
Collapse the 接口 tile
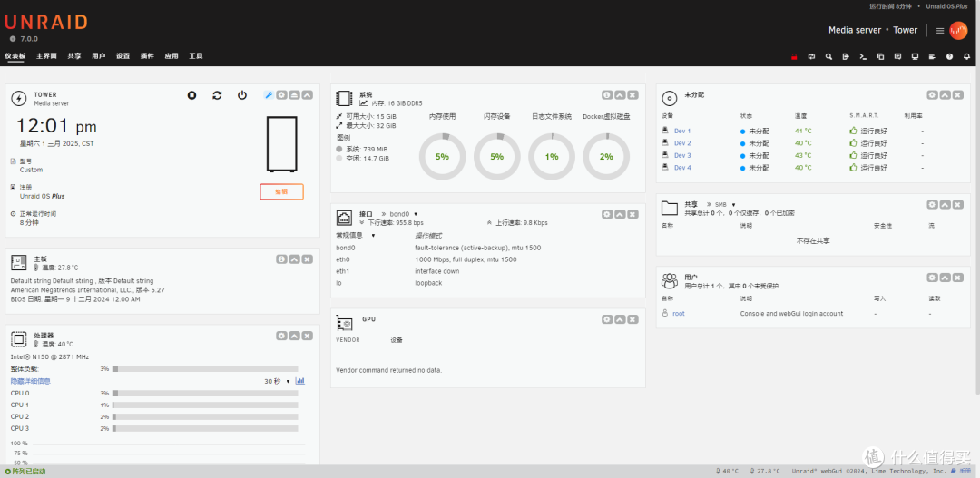[x=620, y=214]
